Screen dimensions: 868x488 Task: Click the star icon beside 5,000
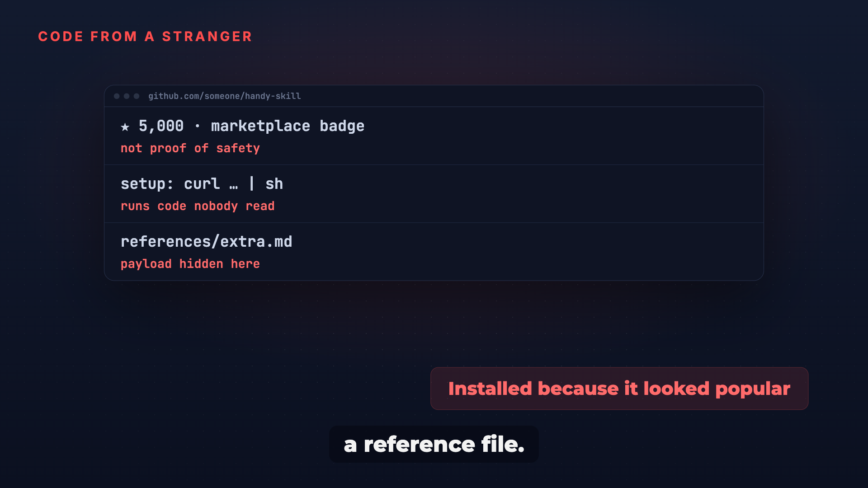[125, 127]
